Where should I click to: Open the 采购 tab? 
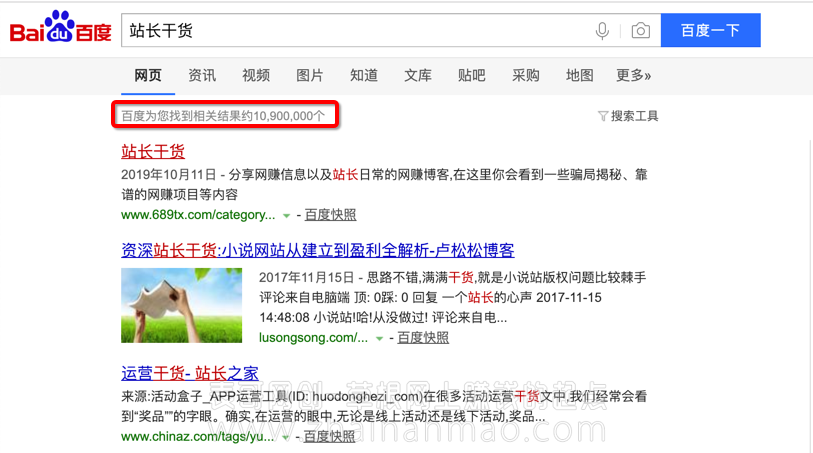point(525,76)
